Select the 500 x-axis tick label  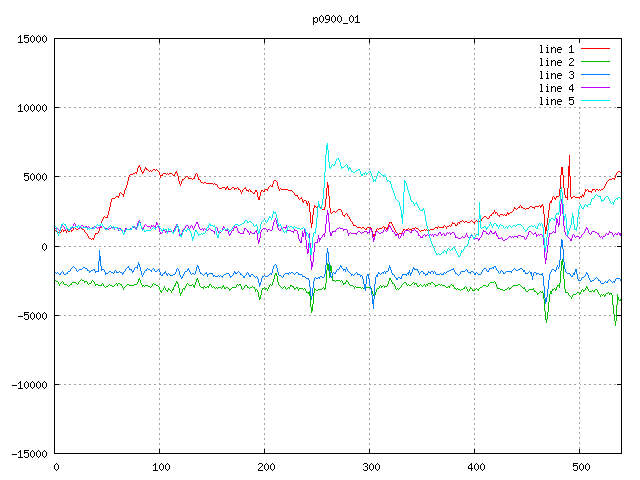tap(580, 466)
